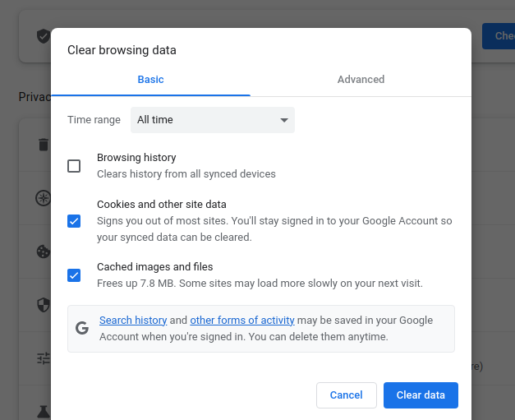The image size is (515, 420).
Task: Switch to the Basic tab
Action: tap(150, 80)
